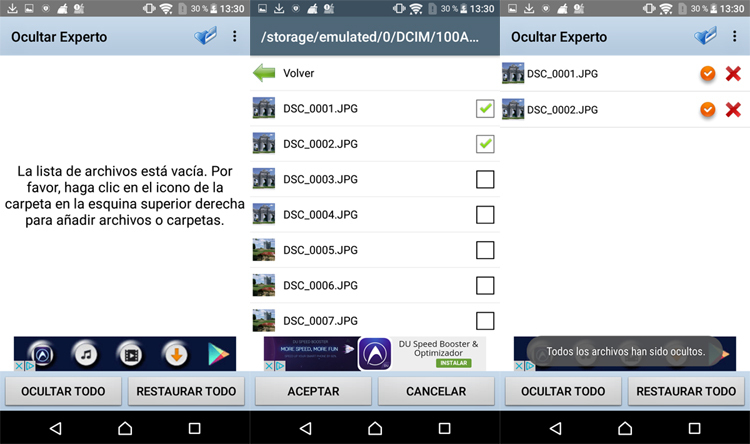750x444 pixels.
Task: Tap INSTALAR in the DU Speed Booster ad
Action: click(x=454, y=363)
